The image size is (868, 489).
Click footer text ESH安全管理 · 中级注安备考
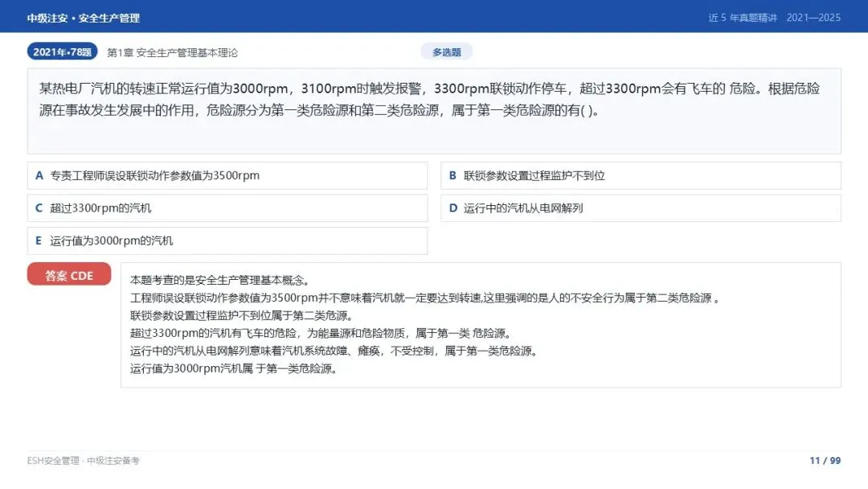(x=84, y=461)
